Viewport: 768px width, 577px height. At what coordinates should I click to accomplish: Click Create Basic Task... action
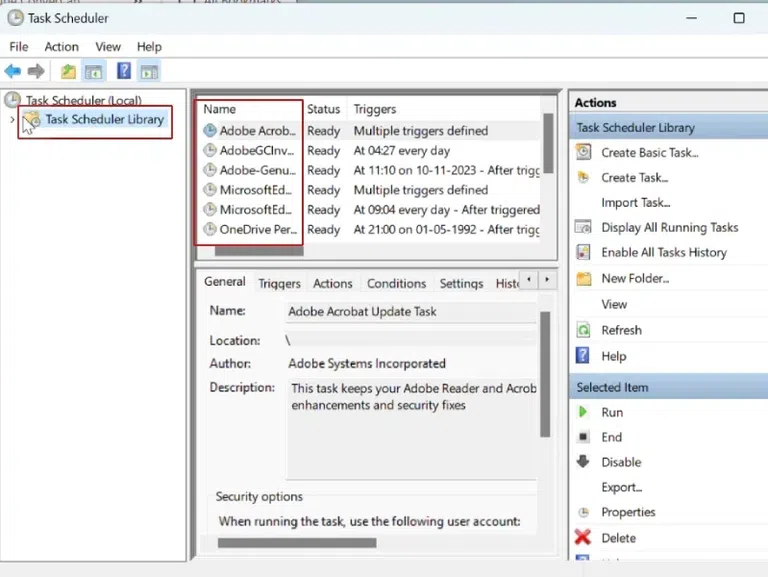pyautogui.click(x=649, y=152)
